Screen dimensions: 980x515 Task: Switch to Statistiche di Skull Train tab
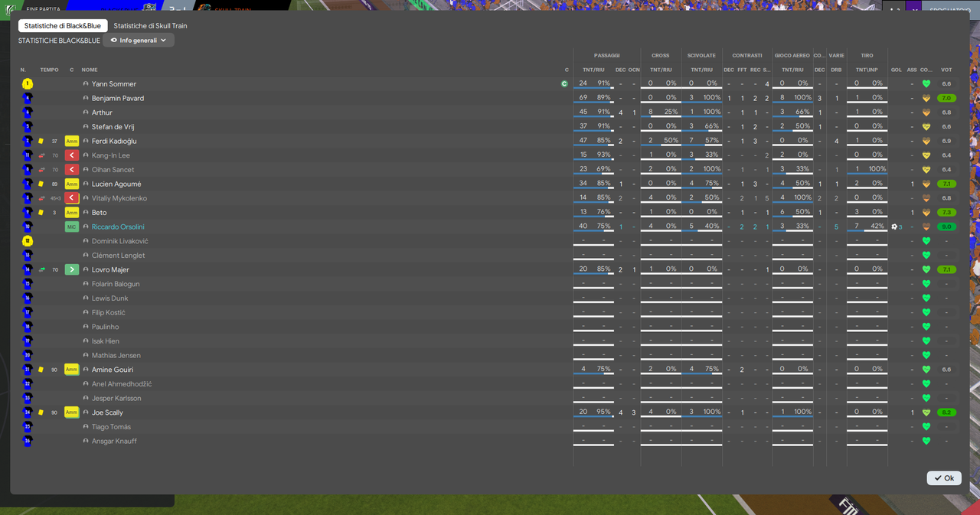pyautogui.click(x=151, y=26)
